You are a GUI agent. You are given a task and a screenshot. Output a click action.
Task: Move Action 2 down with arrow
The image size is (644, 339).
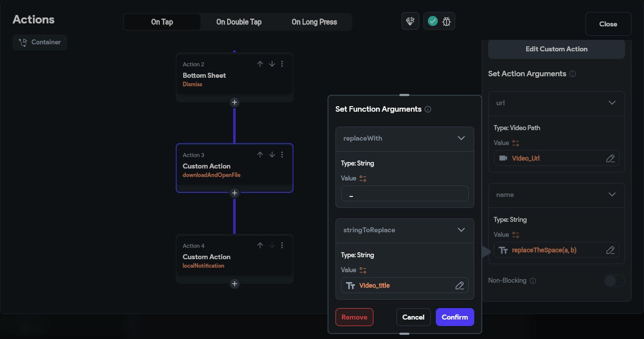click(272, 64)
